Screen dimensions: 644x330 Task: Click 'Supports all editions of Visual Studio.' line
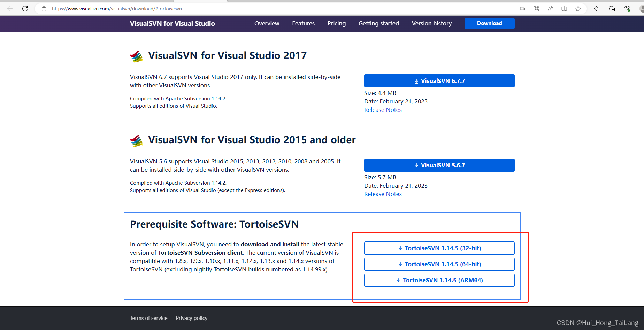pyautogui.click(x=174, y=106)
